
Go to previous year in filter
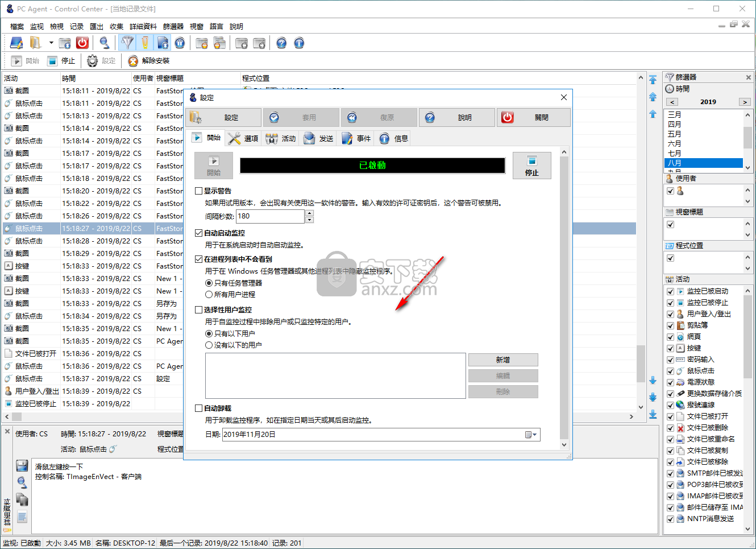[x=672, y=102]
